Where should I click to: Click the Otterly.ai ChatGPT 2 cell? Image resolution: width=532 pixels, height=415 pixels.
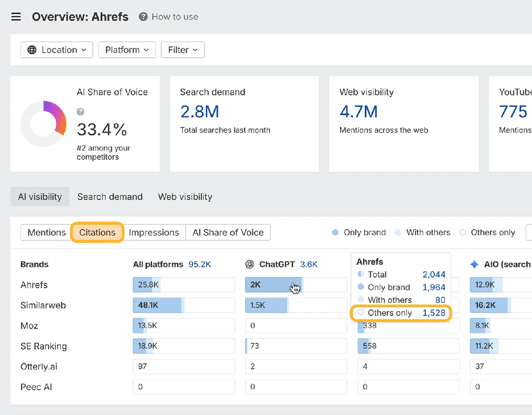tap(296, 366)
